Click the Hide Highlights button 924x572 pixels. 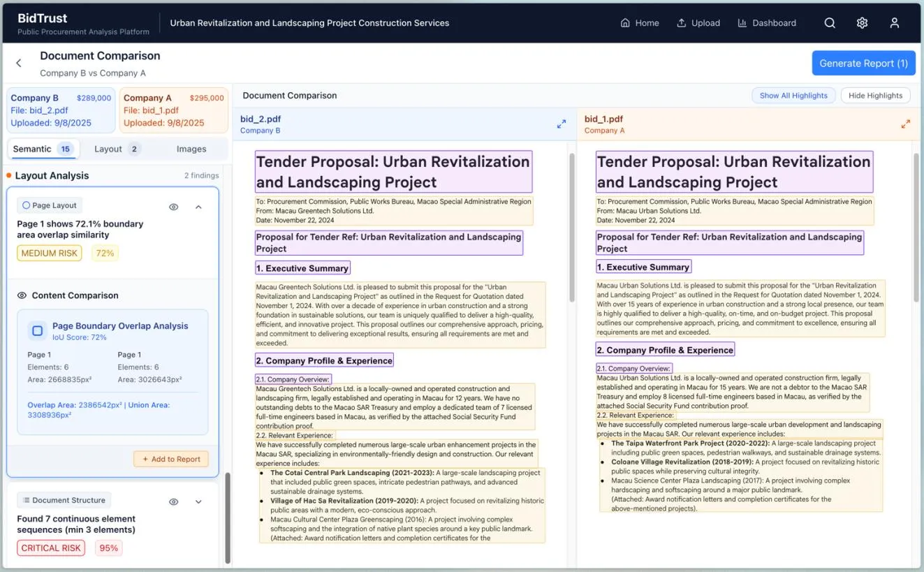tap(875, 96)
